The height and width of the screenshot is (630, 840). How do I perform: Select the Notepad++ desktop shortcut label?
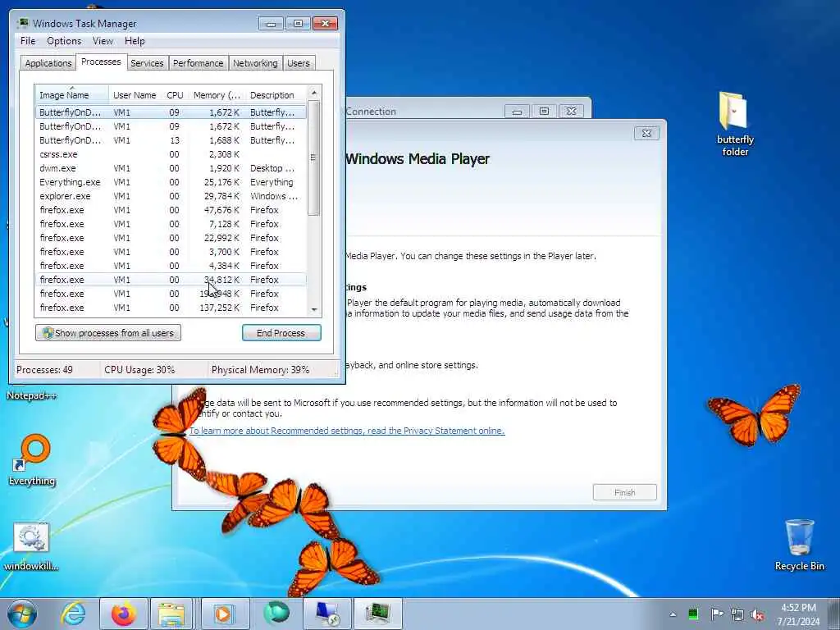click(32, 395)
